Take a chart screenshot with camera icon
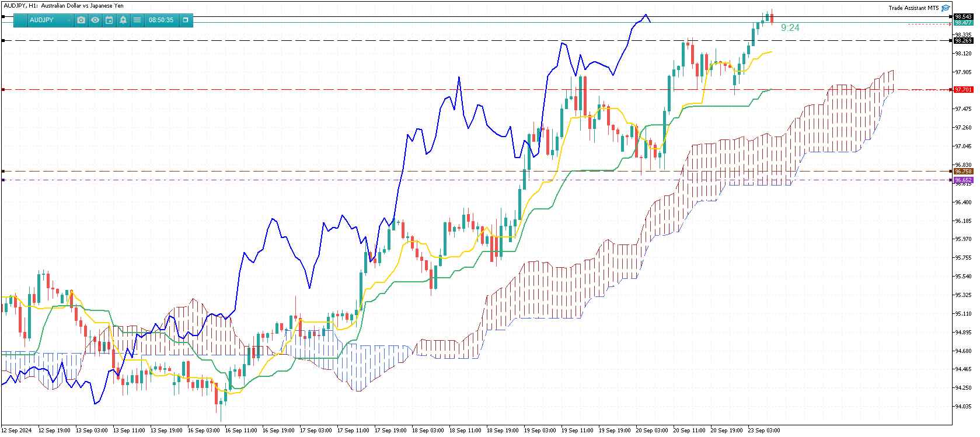This screenshot has height=437, width=980. (x=81, y=20)
